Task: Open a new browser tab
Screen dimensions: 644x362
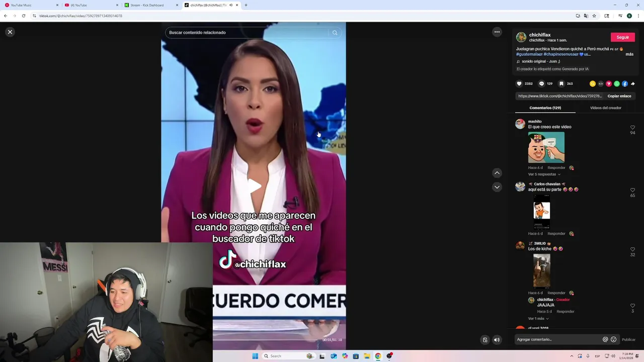Action: 246,5
